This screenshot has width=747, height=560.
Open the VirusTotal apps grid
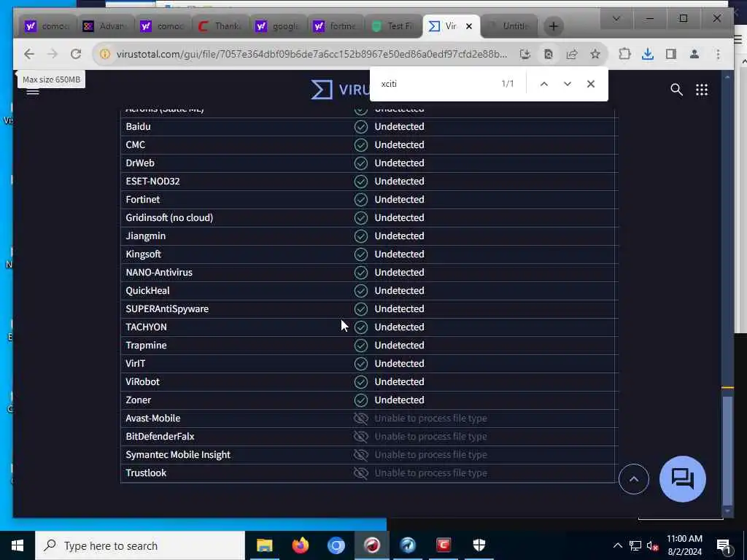(701, 90)
